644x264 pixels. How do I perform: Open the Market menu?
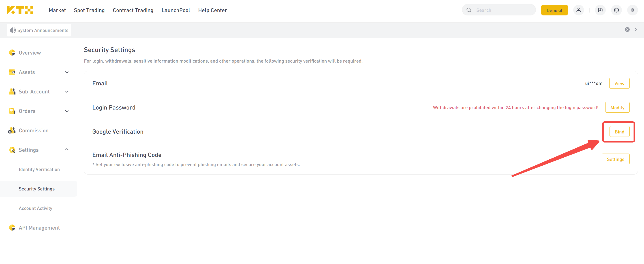point(57,10)
